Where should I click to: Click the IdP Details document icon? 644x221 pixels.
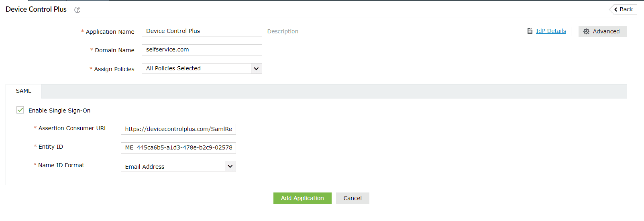coord(530,31)
